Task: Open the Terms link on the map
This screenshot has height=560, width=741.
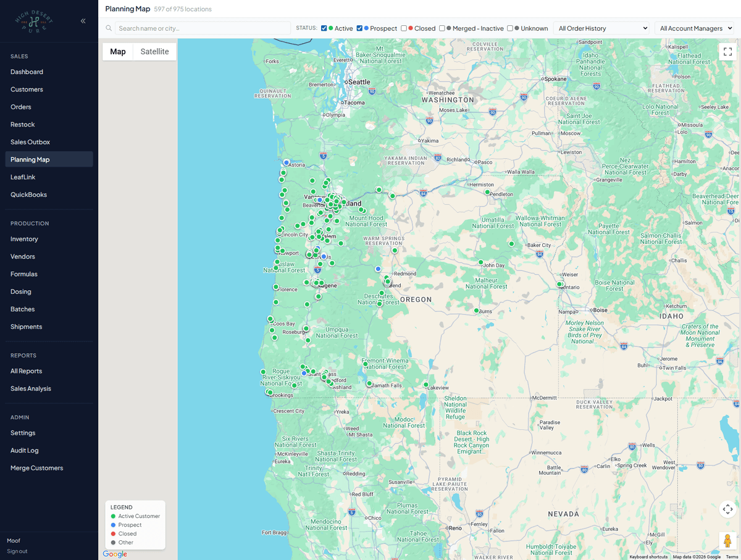Action: 732,556
